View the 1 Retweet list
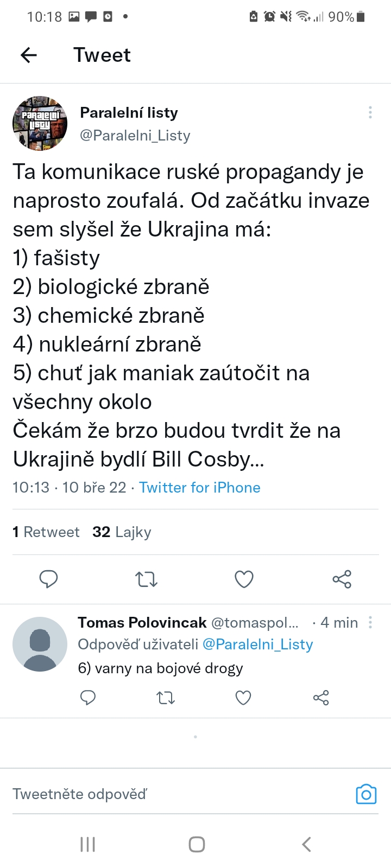Viewport: 391px width, 868px height. point(46,532)
